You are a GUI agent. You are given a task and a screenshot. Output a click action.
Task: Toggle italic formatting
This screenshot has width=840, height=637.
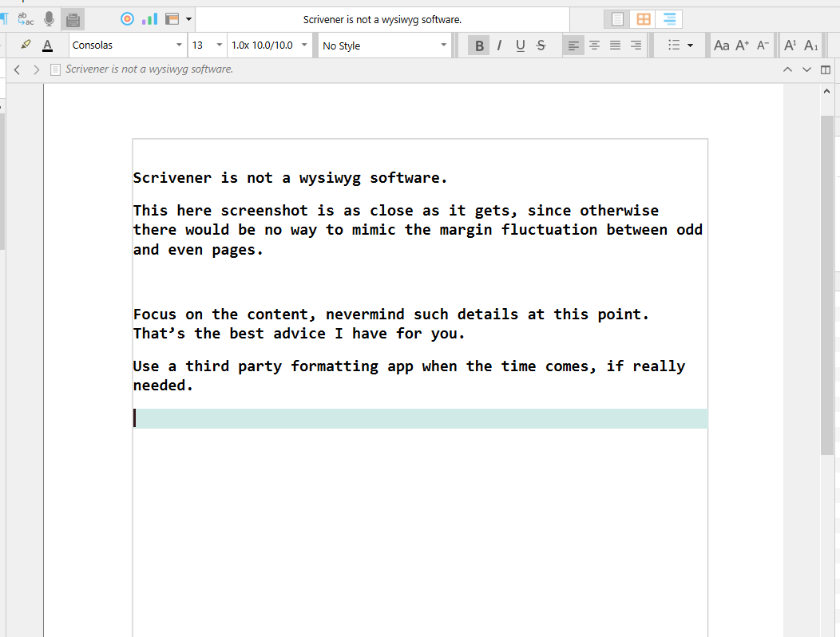tap(499, 45)
